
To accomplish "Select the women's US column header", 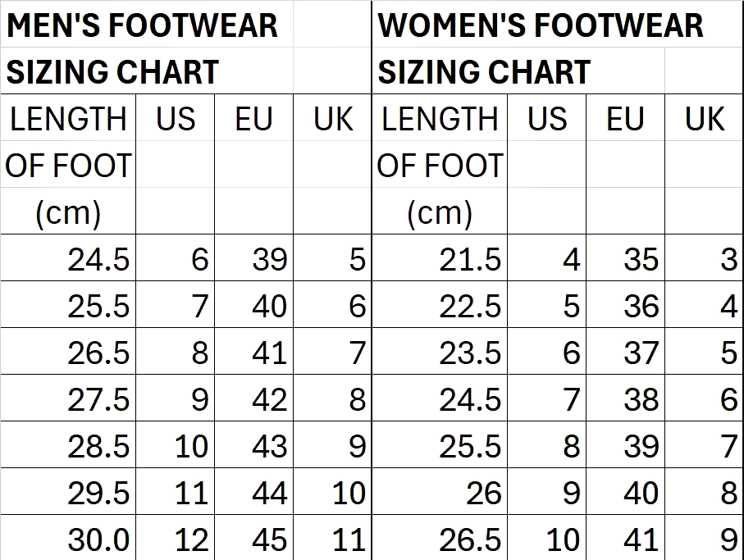I will 546,120.
